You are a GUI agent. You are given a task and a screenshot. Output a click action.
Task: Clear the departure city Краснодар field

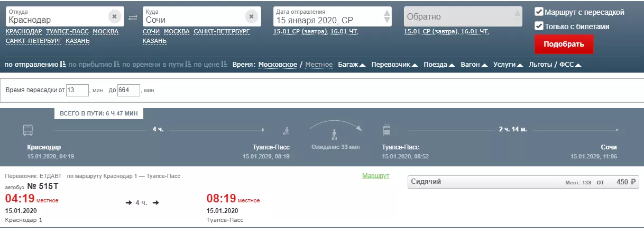[x=115, y=17]
